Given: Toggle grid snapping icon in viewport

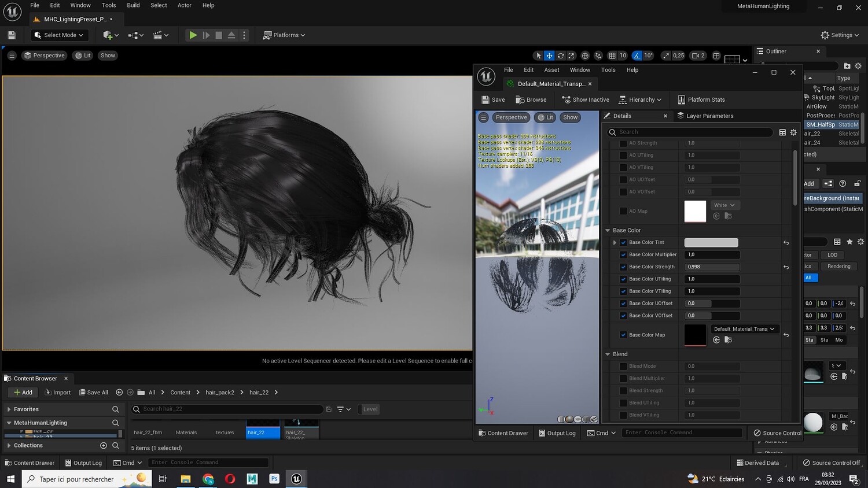Looking at the screenshot, I should pyautogui.click(x=612, y=56).
